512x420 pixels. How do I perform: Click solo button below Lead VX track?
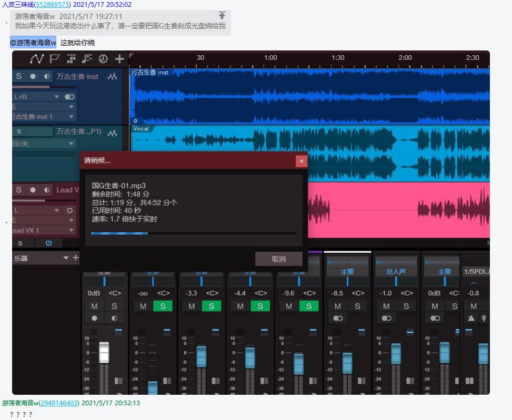pyautogui.click(x=20, y=243)
